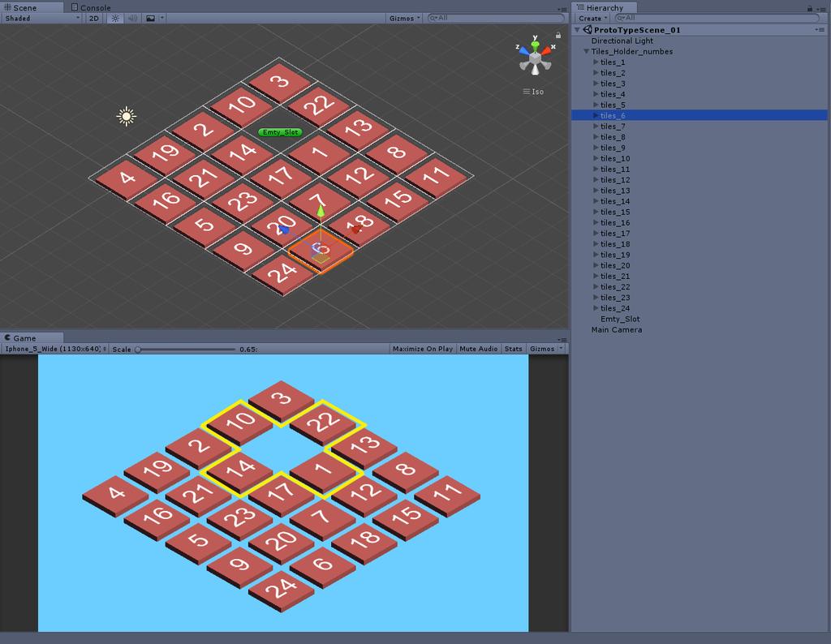Click the green Emty_Slot label in the Scene view
The width and height of the screenshot is (831, 644).
coord(280,132)
